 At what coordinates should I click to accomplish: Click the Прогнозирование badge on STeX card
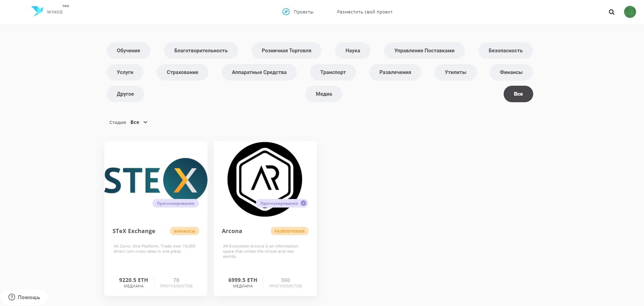(175, 203)
